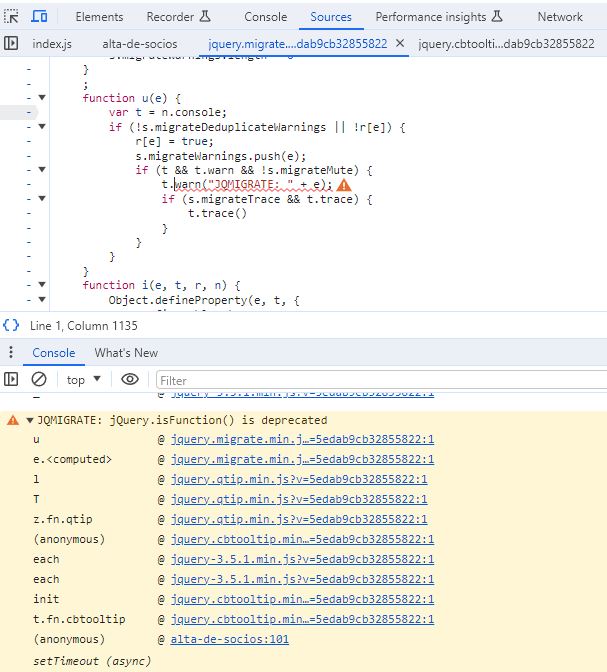Activate the inspect element picker icon
Screen dimensions: 607x672
point(12,17)
